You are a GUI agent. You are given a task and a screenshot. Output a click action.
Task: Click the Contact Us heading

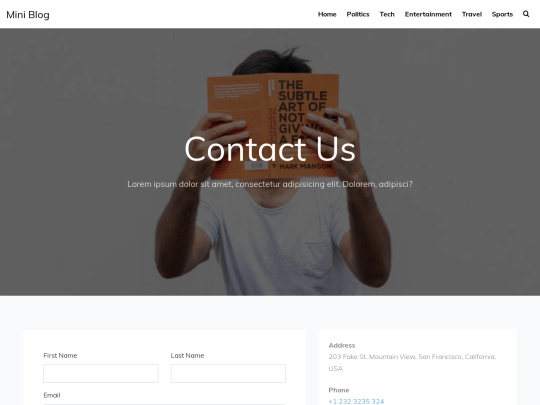pyautogui.click(x=270, y=149)
